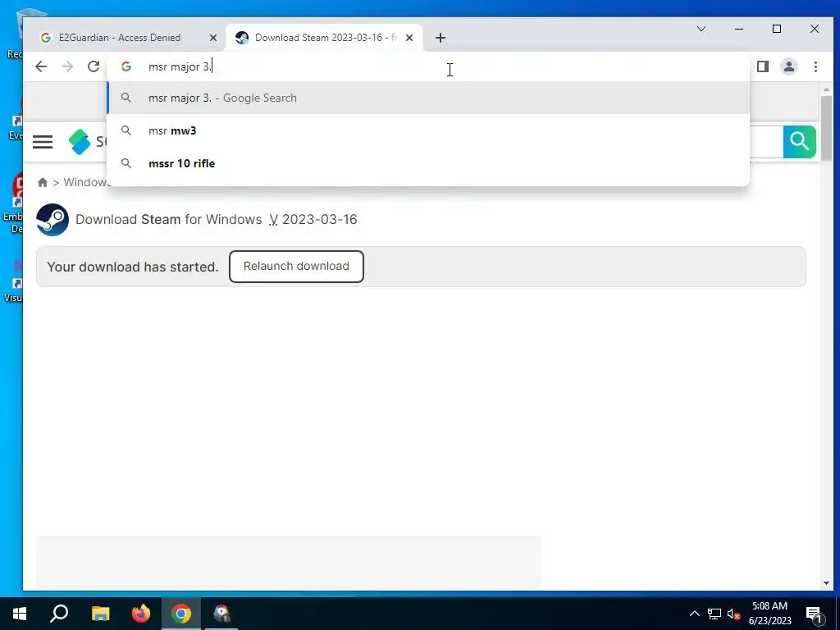Open the network tray icon

714,614
